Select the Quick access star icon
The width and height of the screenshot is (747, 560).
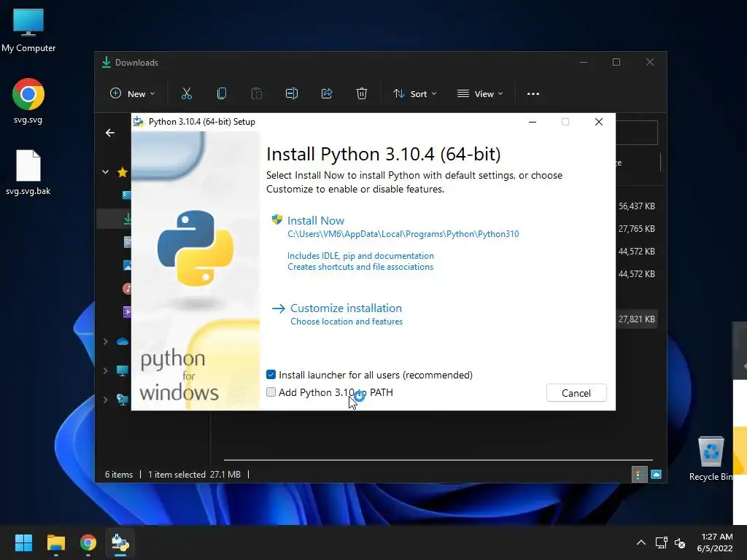pyautogui.click(x=123, y=172)
